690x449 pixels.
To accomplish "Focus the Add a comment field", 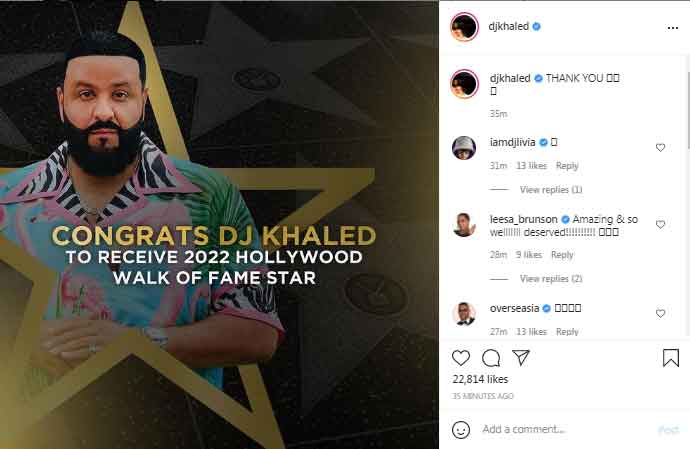I will (x=568, y=429).
